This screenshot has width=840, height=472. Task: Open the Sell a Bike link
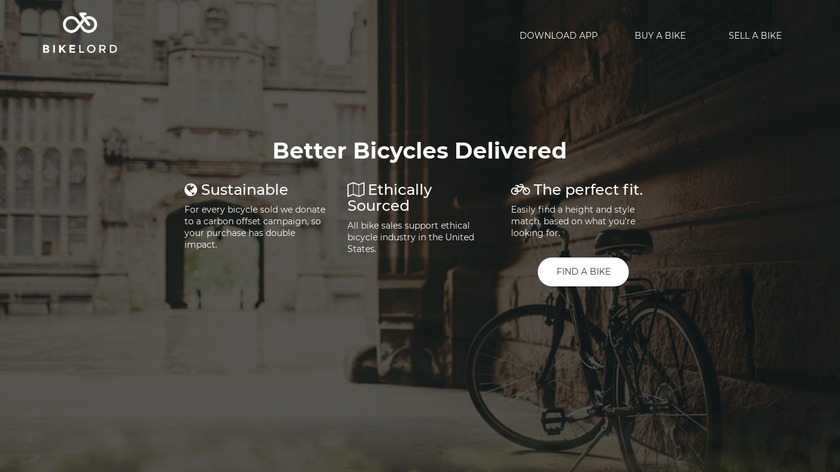[x=754, y=35]
